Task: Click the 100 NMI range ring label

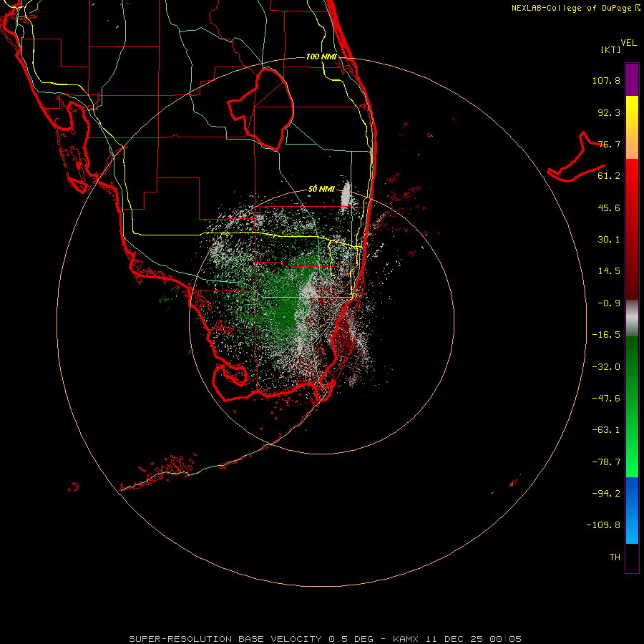Action: (321, 57)
